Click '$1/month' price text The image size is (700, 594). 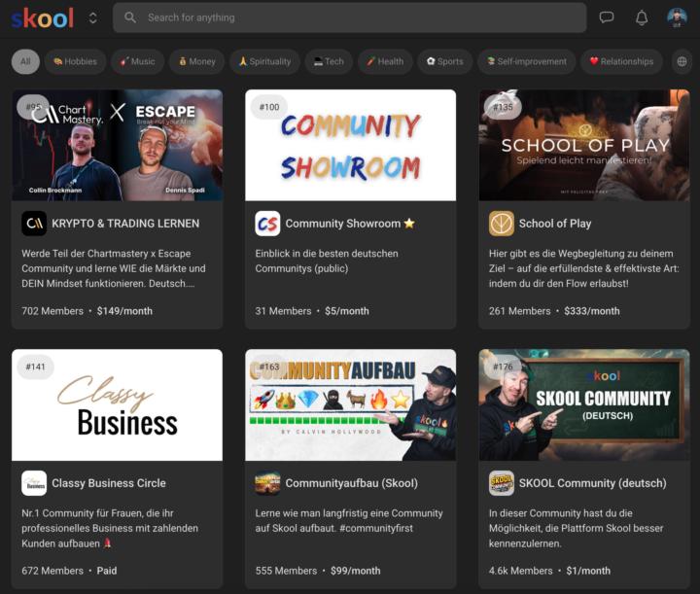coord(588,571)
